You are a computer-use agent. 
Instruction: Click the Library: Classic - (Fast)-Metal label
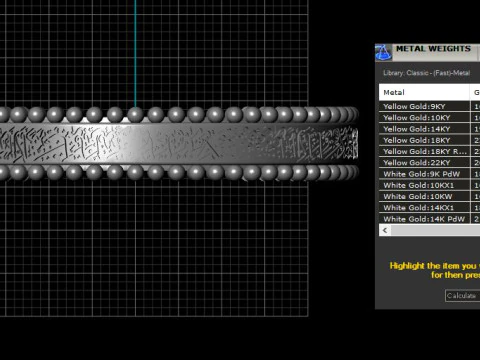[426, 73]
